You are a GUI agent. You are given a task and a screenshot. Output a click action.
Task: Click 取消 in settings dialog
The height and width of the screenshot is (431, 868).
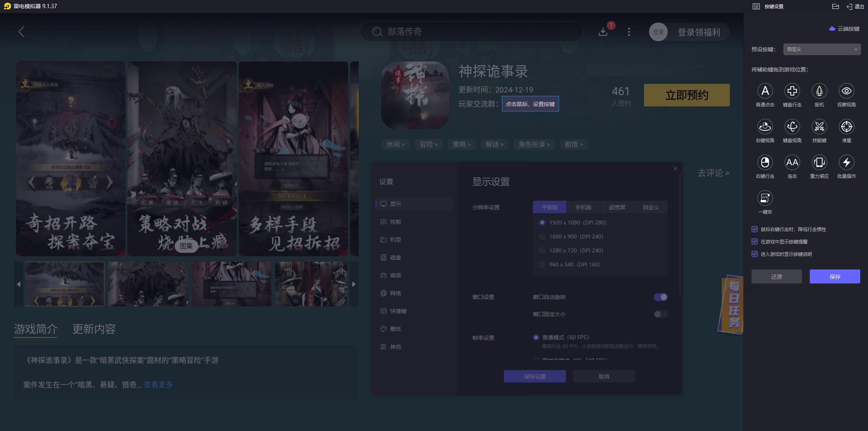[x=604, y=376]
